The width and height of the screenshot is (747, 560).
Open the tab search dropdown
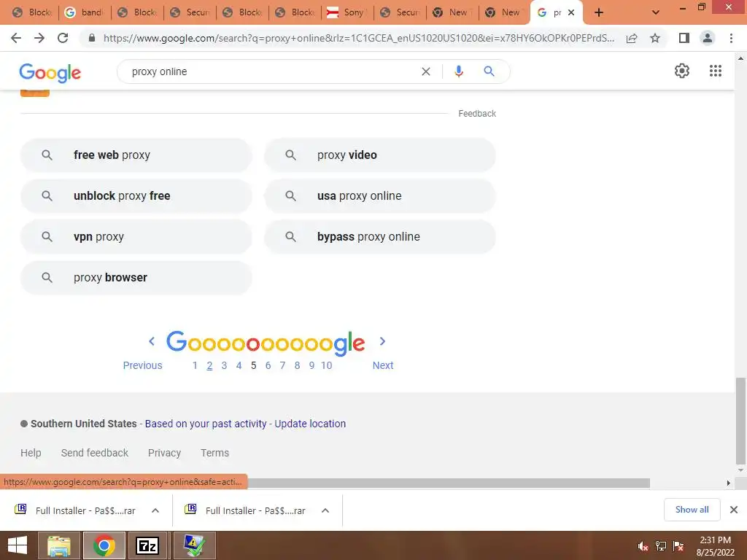pyautogui.click(x=656, y=12)
